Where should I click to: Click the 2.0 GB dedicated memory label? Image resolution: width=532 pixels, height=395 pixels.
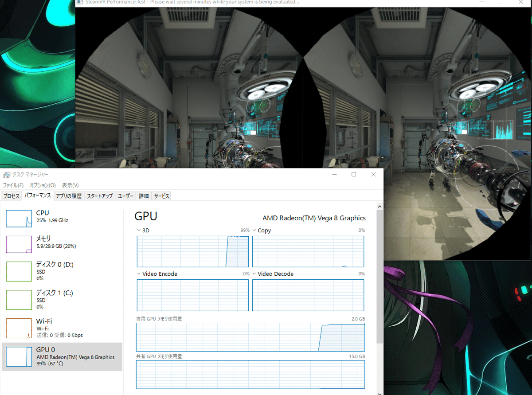pyautogui.click(x=358, y=319)
